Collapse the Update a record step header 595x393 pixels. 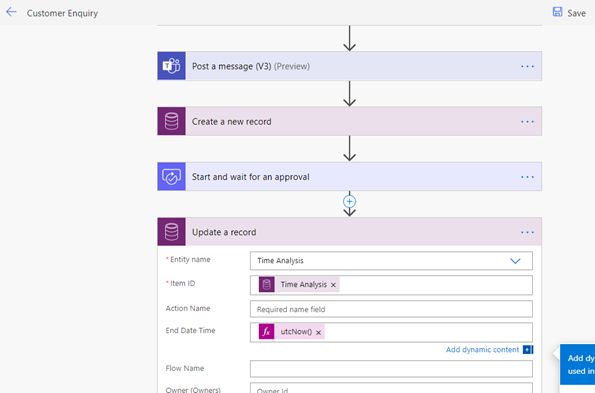point(349,232)
